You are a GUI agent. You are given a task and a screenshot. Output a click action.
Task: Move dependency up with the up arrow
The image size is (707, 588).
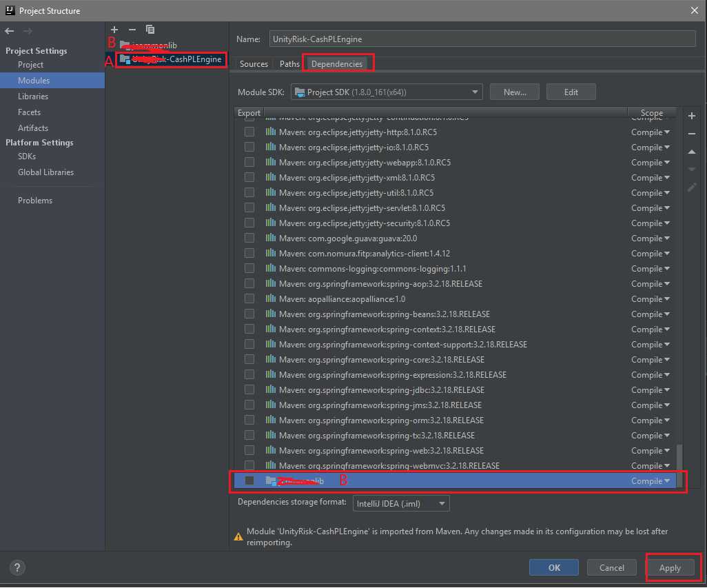[692, 152]
